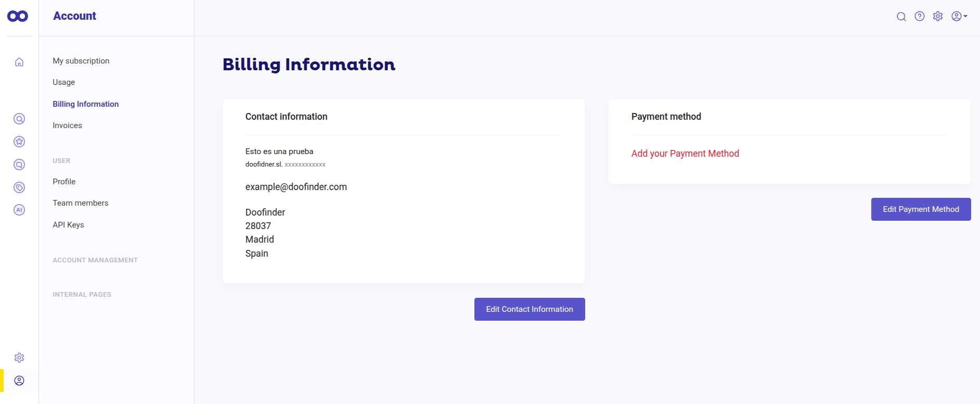Open the Home icon in left rail
980x404 pixels.
point(19,62)
